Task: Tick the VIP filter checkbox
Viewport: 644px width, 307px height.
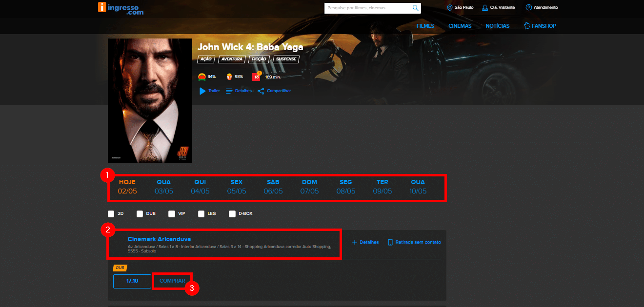Action: pos(172,213)
